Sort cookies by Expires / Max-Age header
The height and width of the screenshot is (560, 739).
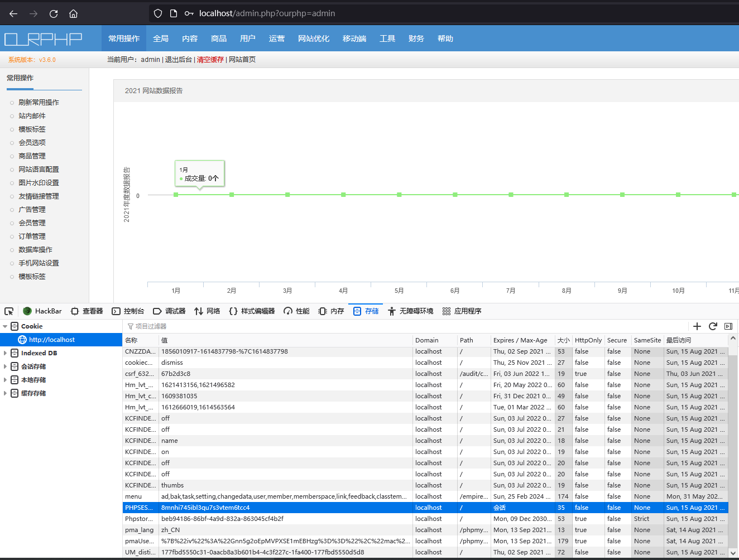[x=522, y=340]
